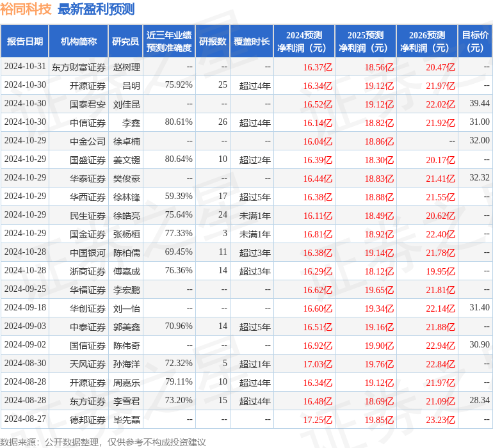This screenshot has height=448, width=493.
Task: Click target price 32.32
Action: click(480, 178)
